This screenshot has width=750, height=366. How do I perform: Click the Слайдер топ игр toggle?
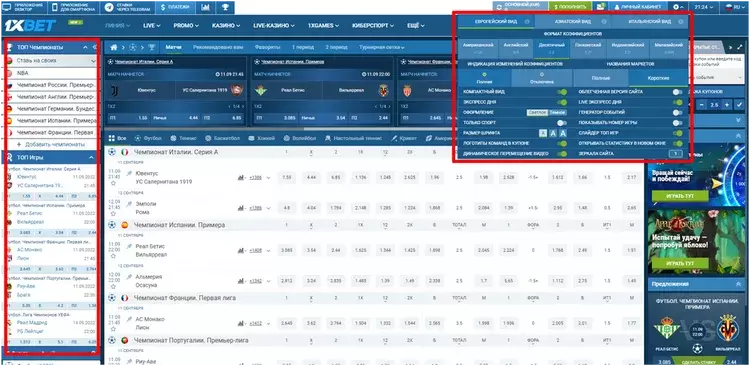coord(677,133)
